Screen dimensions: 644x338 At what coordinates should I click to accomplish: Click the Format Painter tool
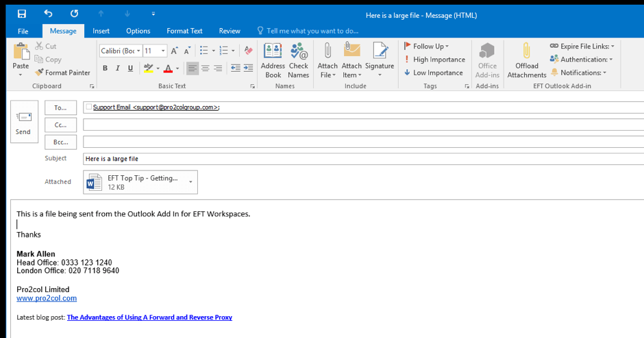click(x=63, y=73)
